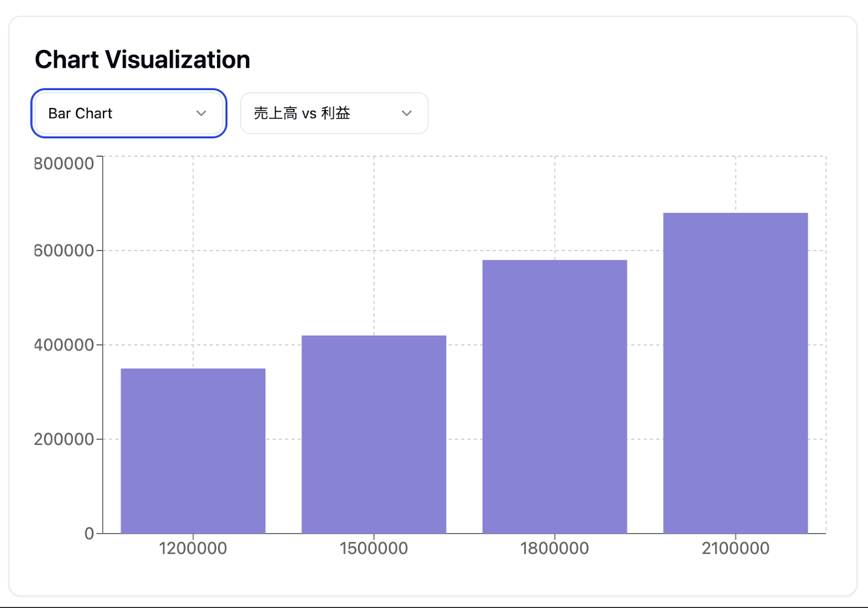This screenshot has width=868, height=608.
Task: Select the bar for 1800000
Action: (x=554, y=396)
